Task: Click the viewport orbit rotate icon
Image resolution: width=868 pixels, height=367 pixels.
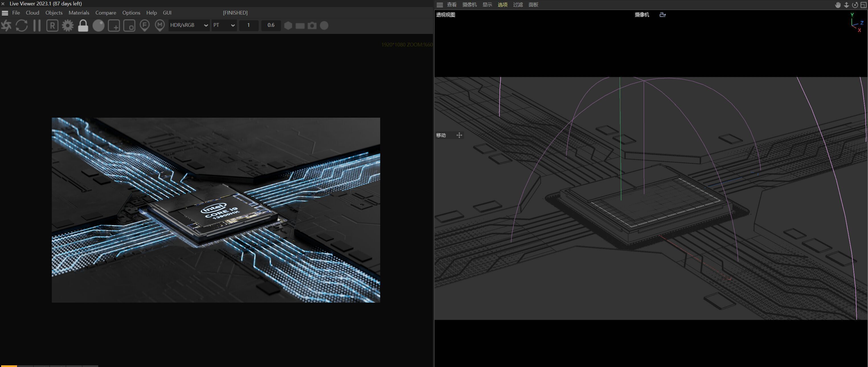Action: click(x=855, y=5)
